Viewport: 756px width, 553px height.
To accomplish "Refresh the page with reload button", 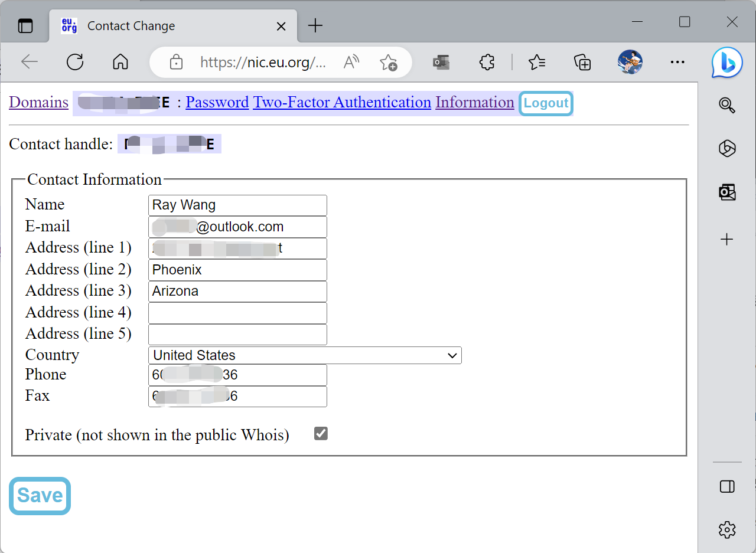I will coord(75,62).
